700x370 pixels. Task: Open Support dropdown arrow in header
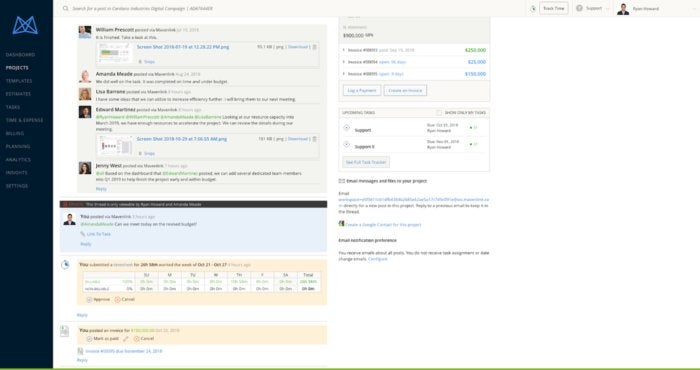pyautogui.click(x=608, y=8)
